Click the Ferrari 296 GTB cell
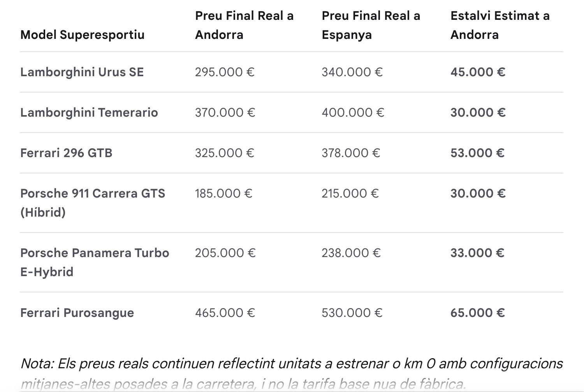The height and width of the screenshot is (392, 584). 66,153
